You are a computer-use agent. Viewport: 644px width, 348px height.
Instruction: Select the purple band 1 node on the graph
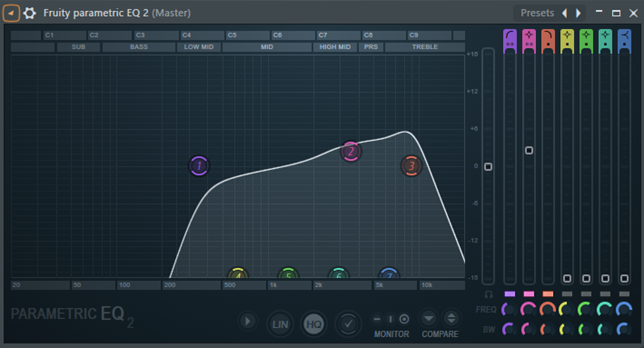coord(199,166)
